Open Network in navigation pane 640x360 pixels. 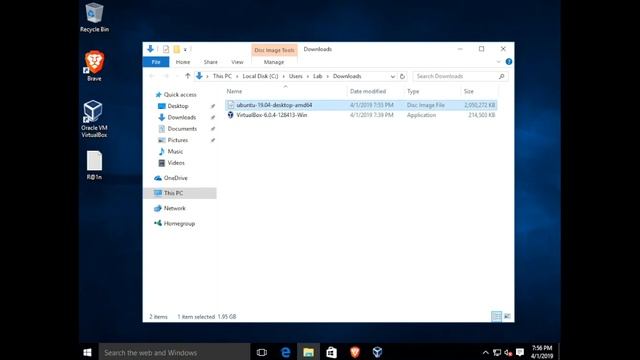tap(175, 208)
